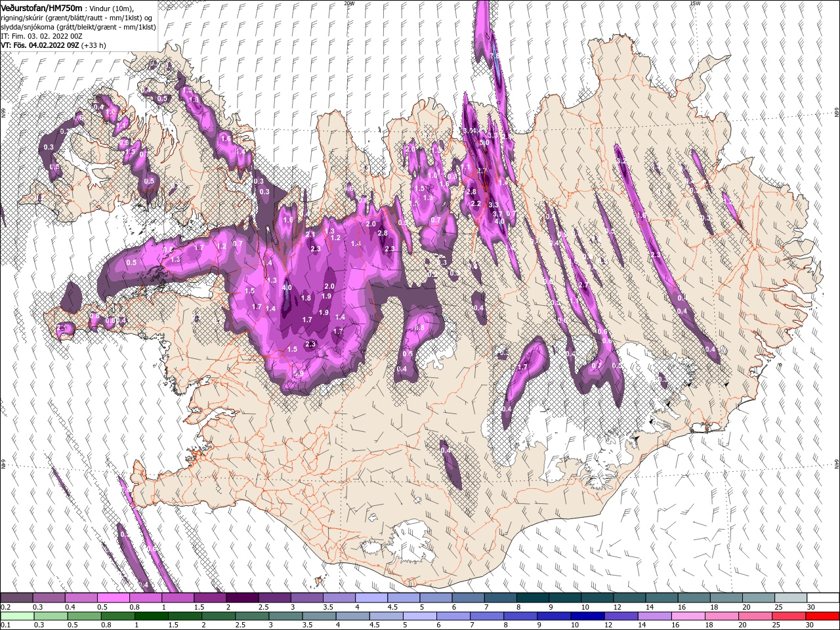Click the '30' label under the upper legend
Screen dimensions: 840x630
(811, 607)
